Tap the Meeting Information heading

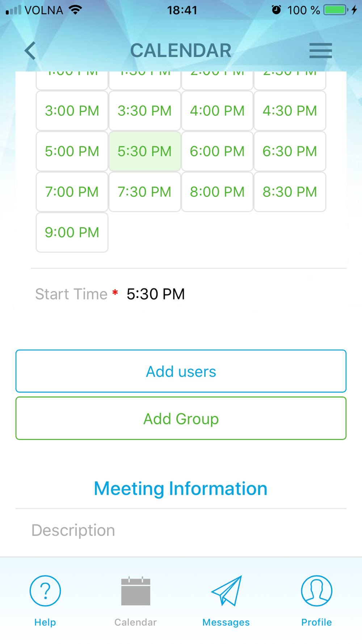(181, 488)
